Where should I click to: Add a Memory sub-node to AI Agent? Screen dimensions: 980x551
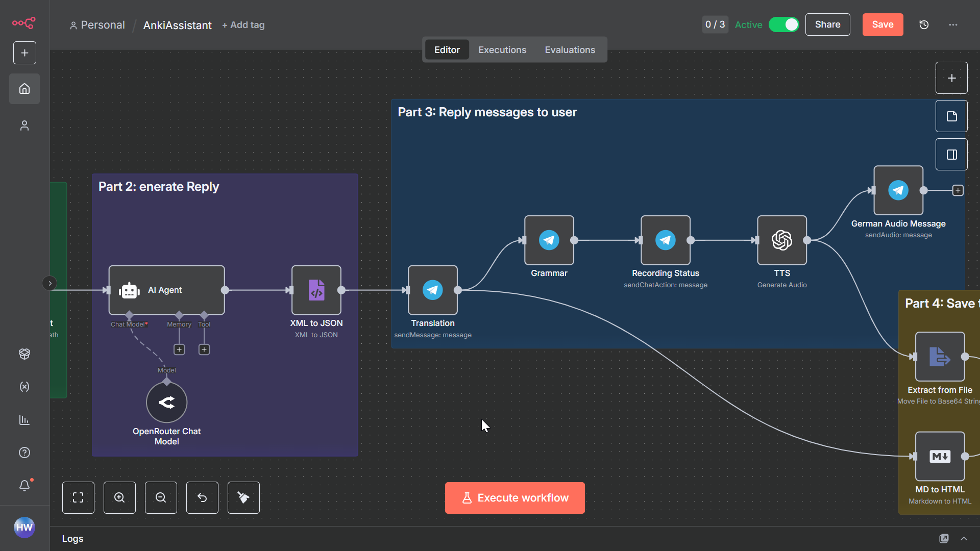coord(179,349)
